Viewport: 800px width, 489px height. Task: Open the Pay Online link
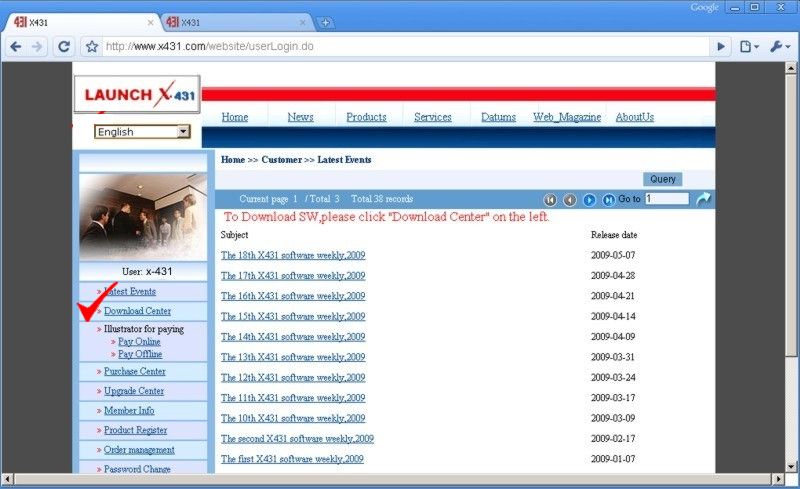click(139, 341)
